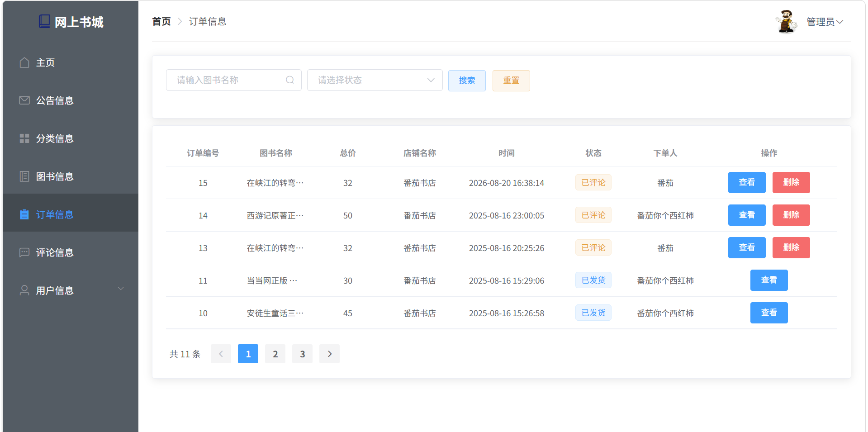Click the book logo icon beside 网上书城
The image size is (868, 432).
(x=44, y=21)
